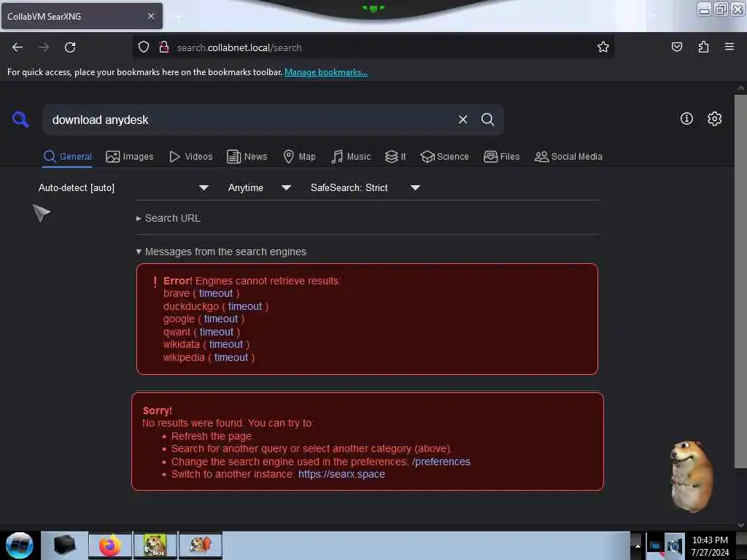The image size is (747, 560).
Task: Switch to the Music category tab
Action: pos(351,157)
